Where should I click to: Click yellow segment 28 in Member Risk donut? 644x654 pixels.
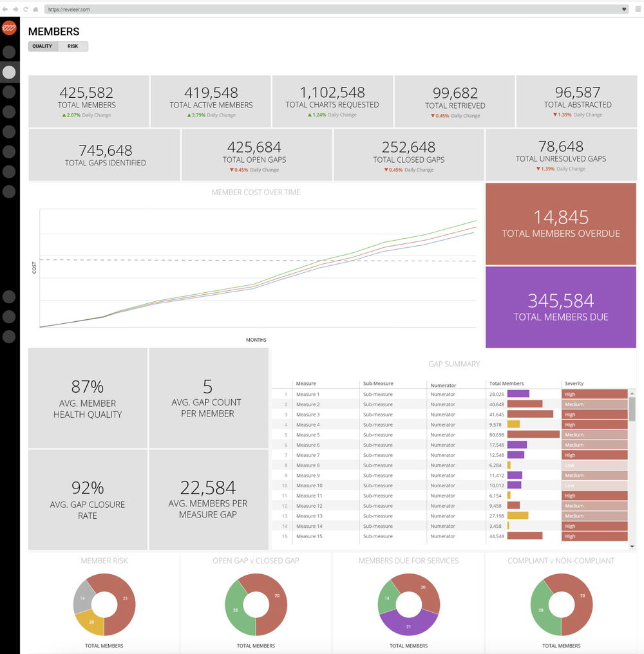91,621
